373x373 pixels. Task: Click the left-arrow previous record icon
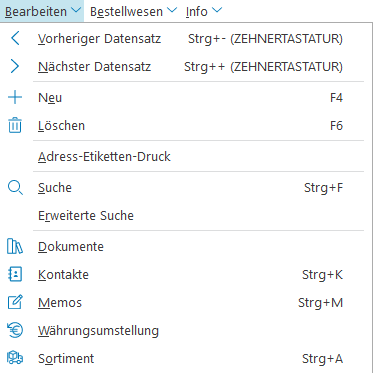pyautogui.click(x=15, y=39)
